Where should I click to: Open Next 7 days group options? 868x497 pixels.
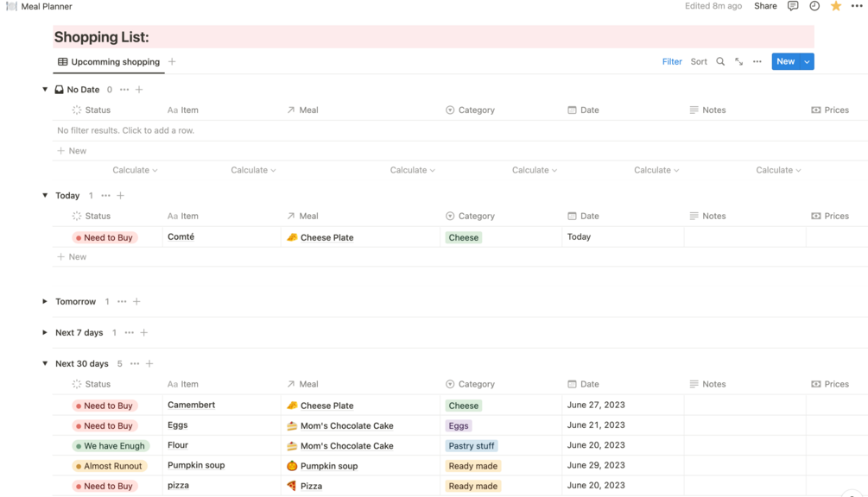click(x=129, y=333)
